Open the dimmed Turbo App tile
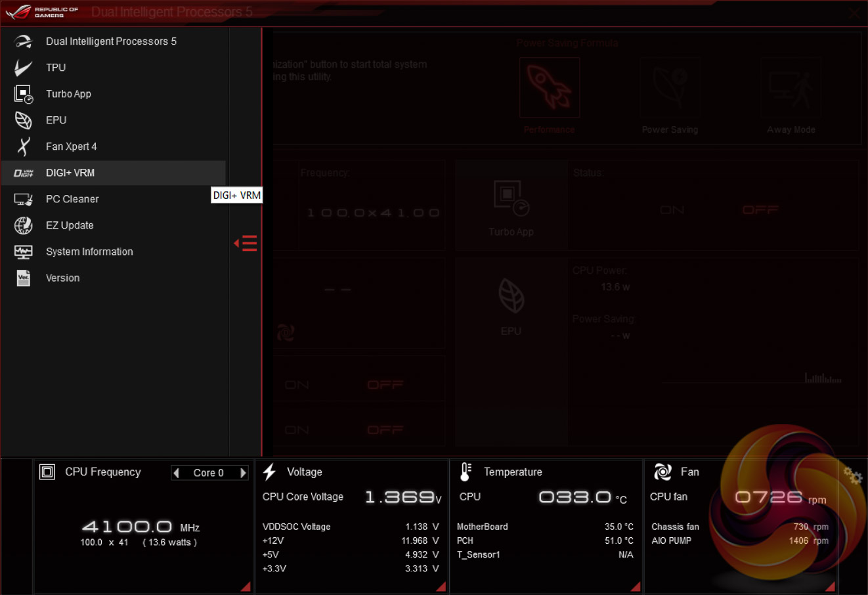Viewport: 868px width, 595px height. coord(511,205)
